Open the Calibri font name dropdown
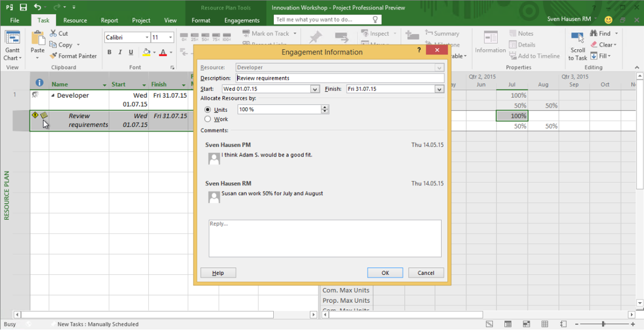 click(147, 38)
